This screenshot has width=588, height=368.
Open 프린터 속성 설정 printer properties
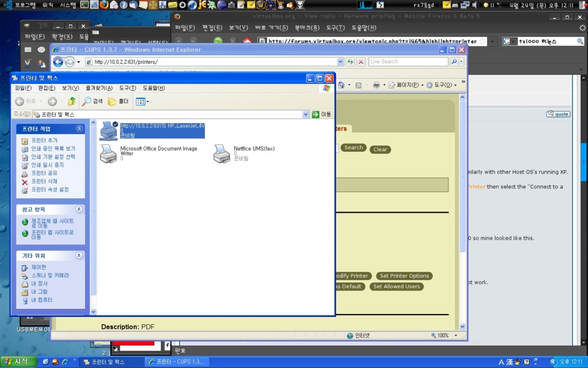pyautogui.click(x=50, y=190)
